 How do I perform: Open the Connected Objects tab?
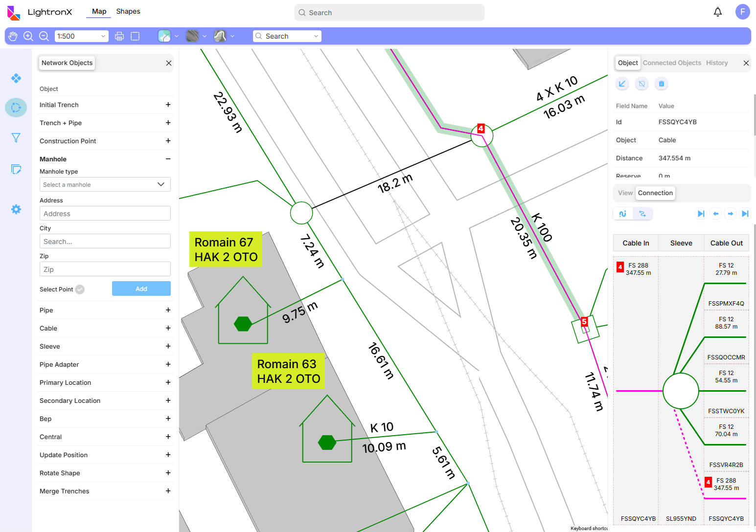point(671,63)
